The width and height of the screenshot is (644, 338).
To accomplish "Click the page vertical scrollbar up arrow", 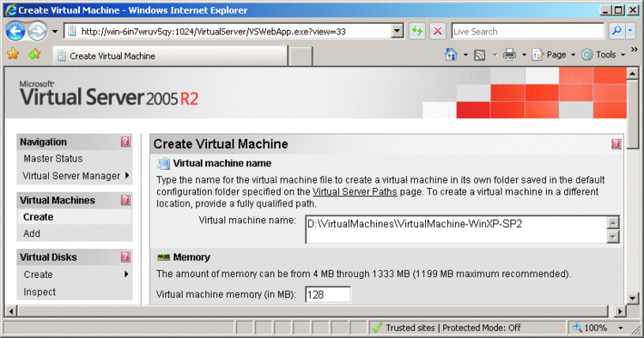I will tap(633, 74).
